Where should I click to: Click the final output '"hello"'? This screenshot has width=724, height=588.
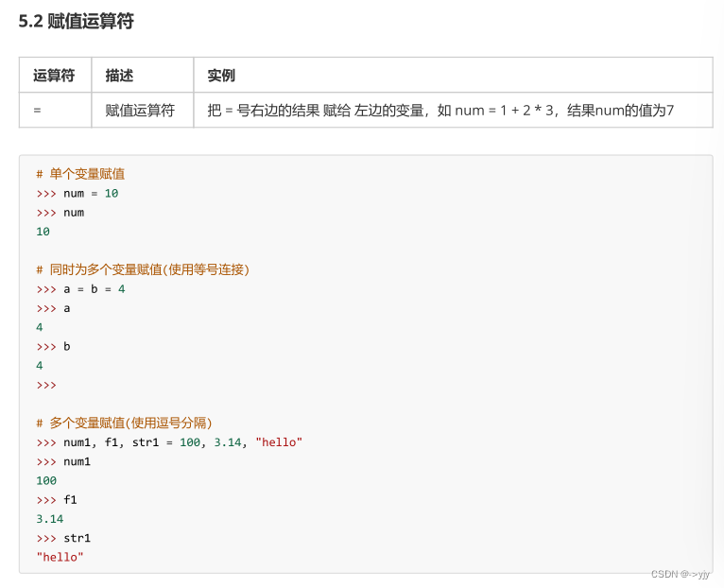click(60, 558)
